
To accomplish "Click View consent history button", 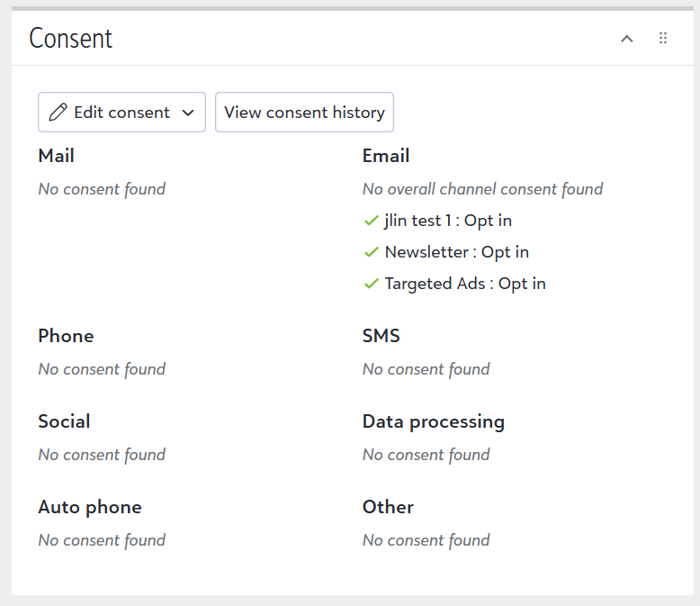I will pos(304,113).
